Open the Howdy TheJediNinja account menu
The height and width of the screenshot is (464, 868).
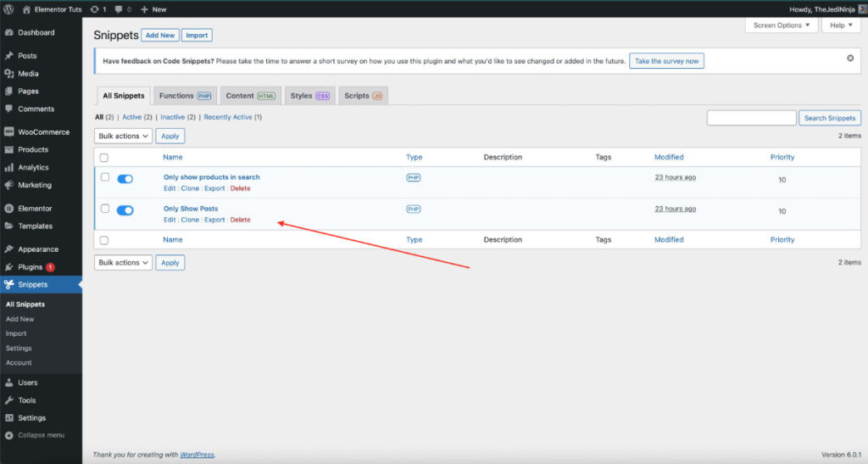click(827, 9)
